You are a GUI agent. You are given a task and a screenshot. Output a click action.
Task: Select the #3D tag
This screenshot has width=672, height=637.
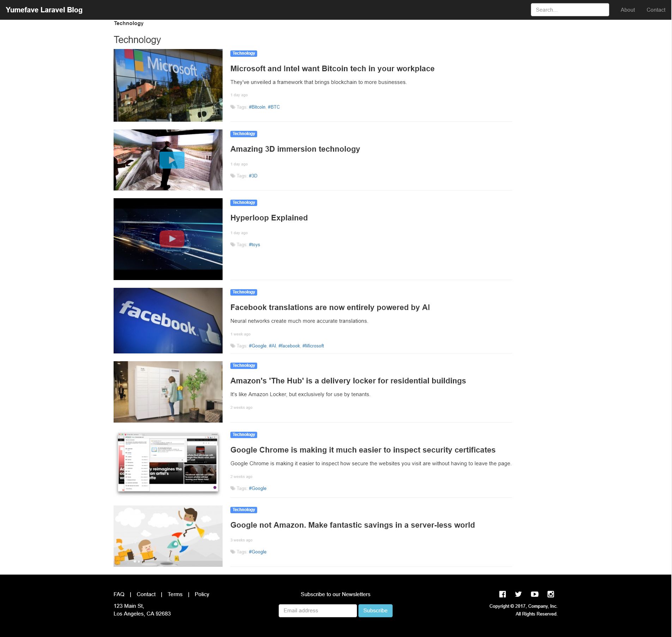253,176
